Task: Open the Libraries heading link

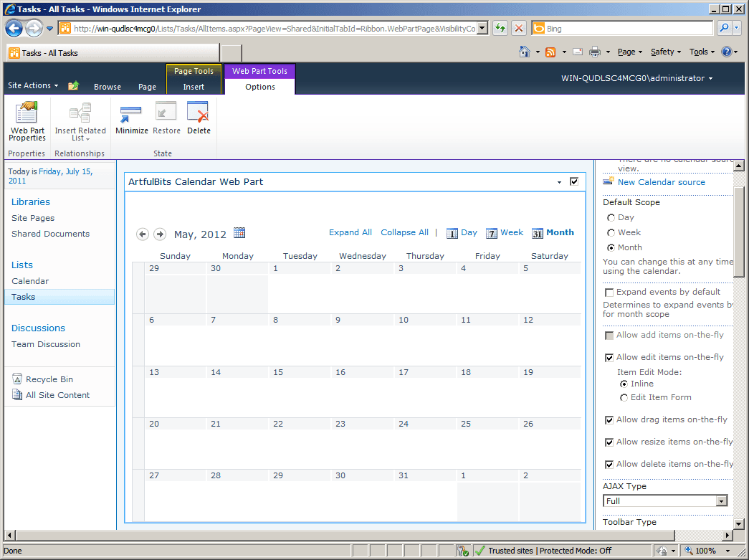Action: pos(31,201)
